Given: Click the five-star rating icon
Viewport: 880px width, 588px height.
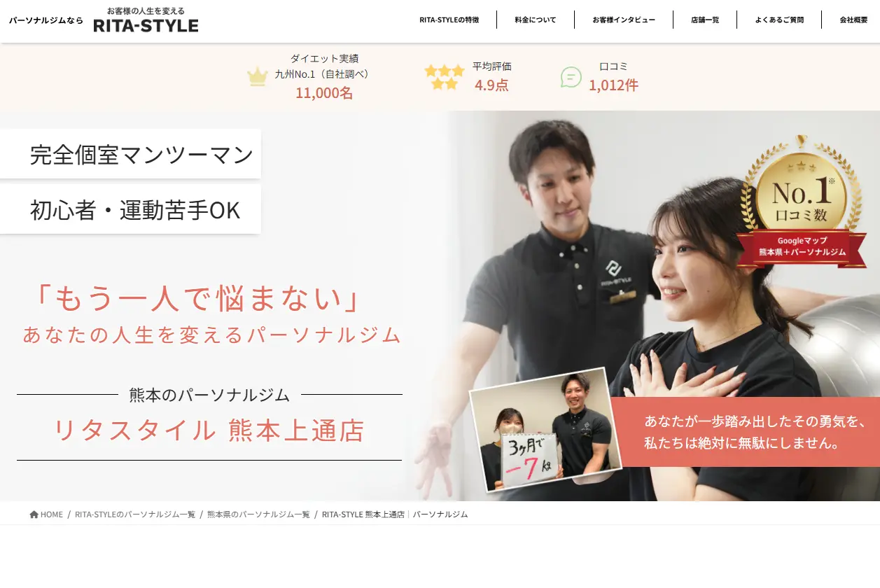Looking at the screenshot, I should tap(444, 77).
